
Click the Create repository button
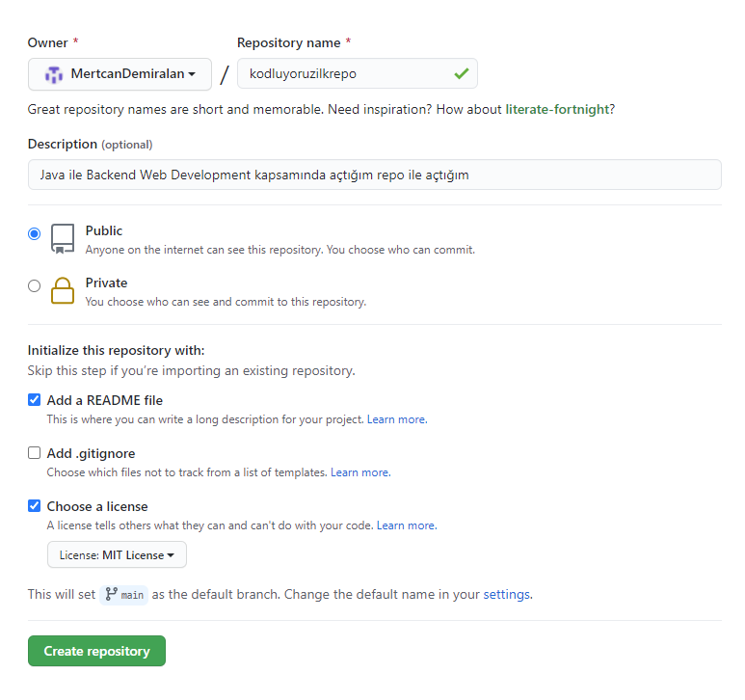[x=97, y=651]
